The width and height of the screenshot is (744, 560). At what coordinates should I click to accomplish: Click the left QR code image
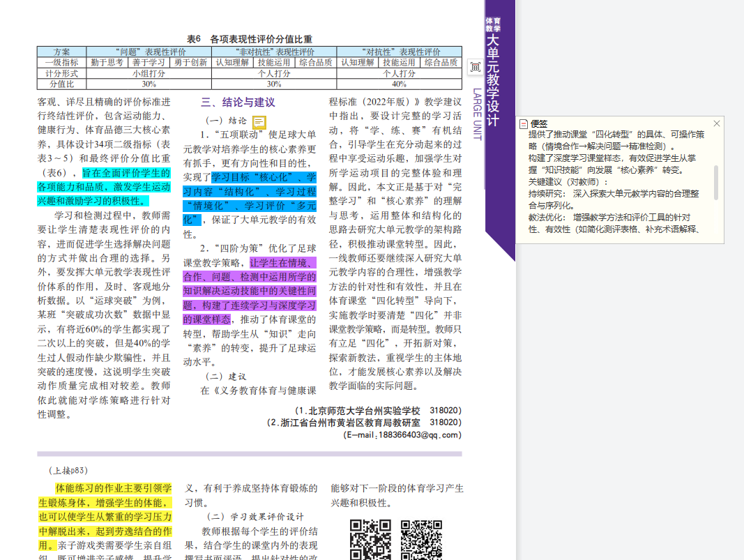coord(370,540)
